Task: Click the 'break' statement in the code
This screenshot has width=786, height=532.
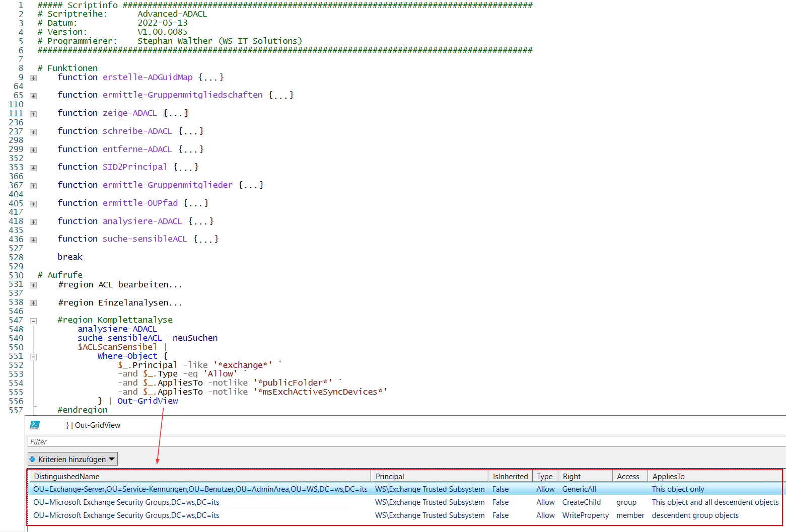Action: pos(70,257)
